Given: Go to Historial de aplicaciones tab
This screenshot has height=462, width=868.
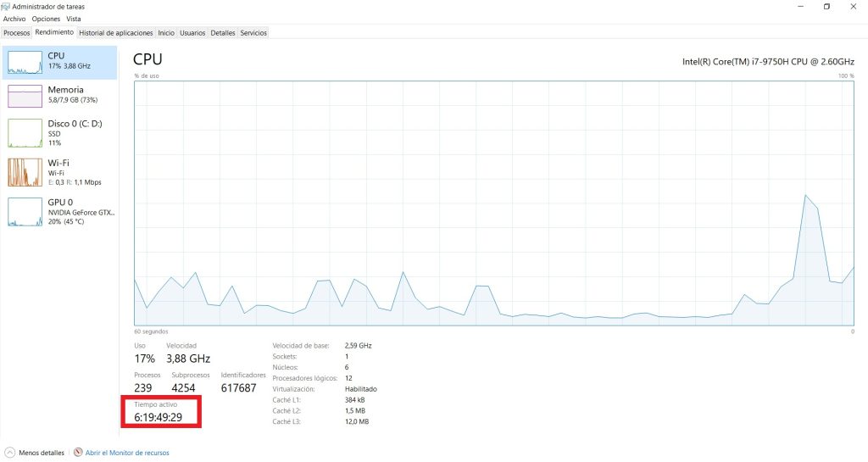Looking at the screenshot, I should (x=115, y=33).
